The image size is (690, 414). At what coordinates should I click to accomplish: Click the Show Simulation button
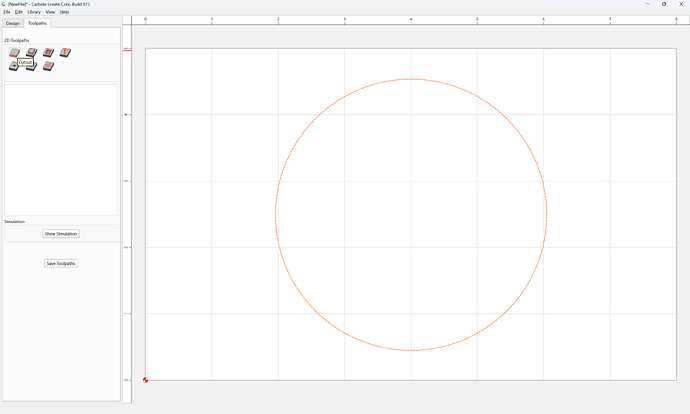point(61,234)
